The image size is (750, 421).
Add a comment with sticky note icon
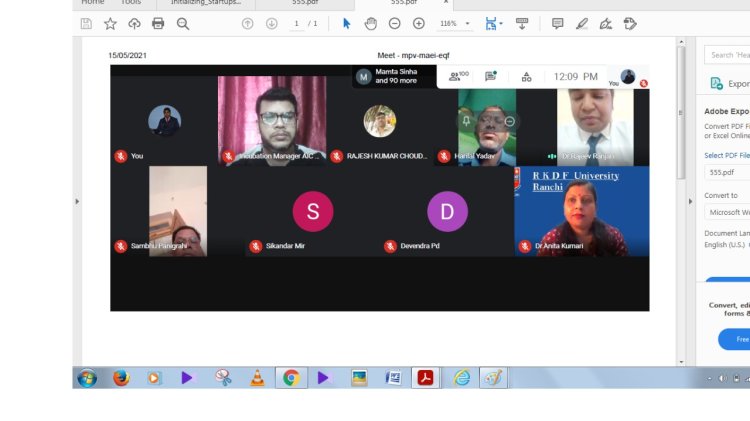pos(558,23)
